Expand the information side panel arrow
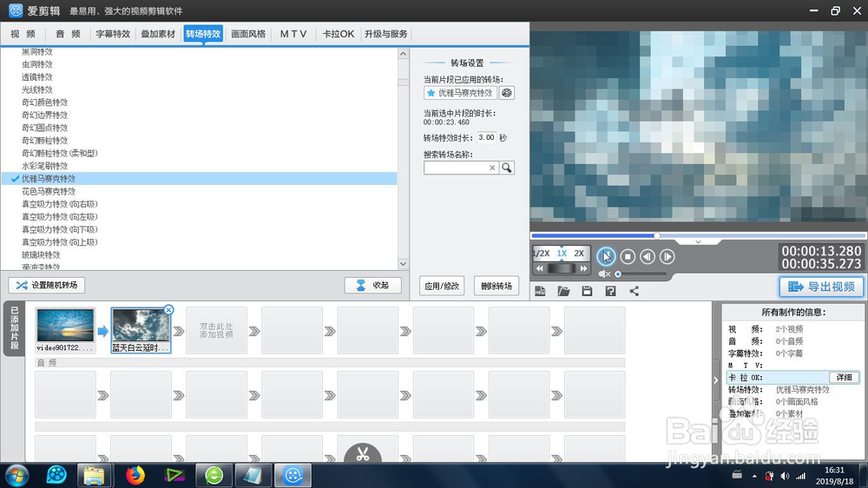Viewport: 868px width, 488px height. 716,380
